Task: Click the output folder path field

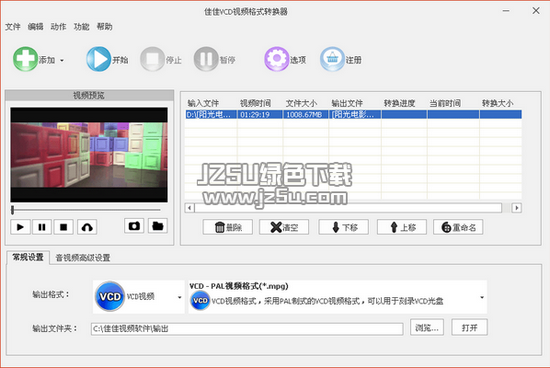Action: (247, 329)
